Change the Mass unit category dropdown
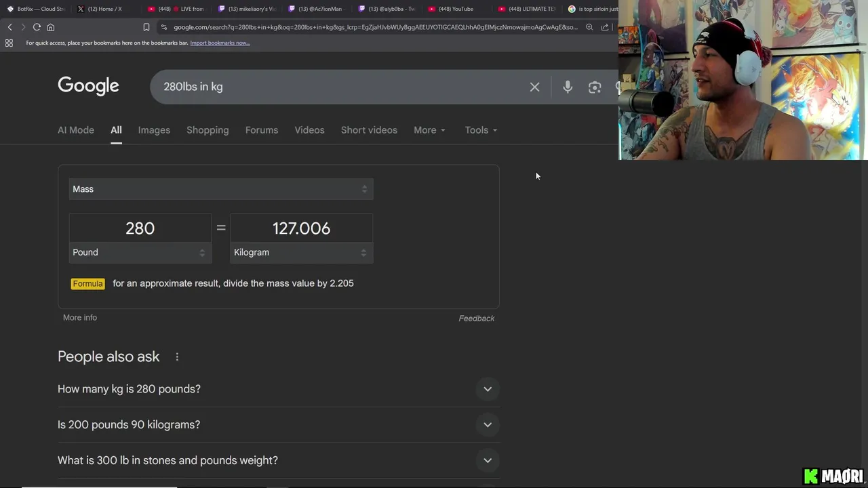The image size is (868, 488). pyautogui.click(x=221, y=189)
